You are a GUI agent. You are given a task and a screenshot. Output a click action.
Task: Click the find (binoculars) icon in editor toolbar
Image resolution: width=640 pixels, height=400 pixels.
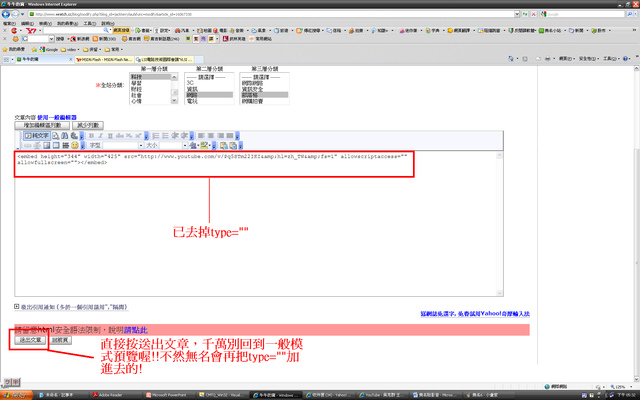coord(64,136)
